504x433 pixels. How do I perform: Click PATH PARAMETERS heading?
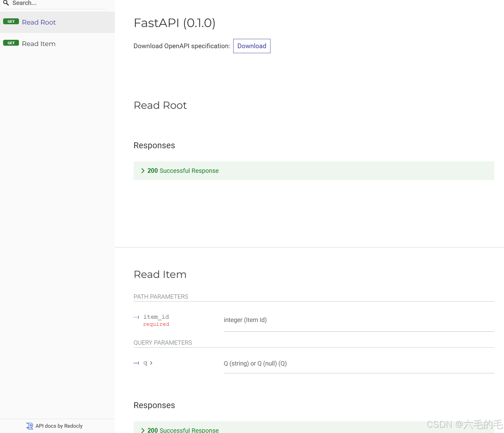[x=161, y=297]
